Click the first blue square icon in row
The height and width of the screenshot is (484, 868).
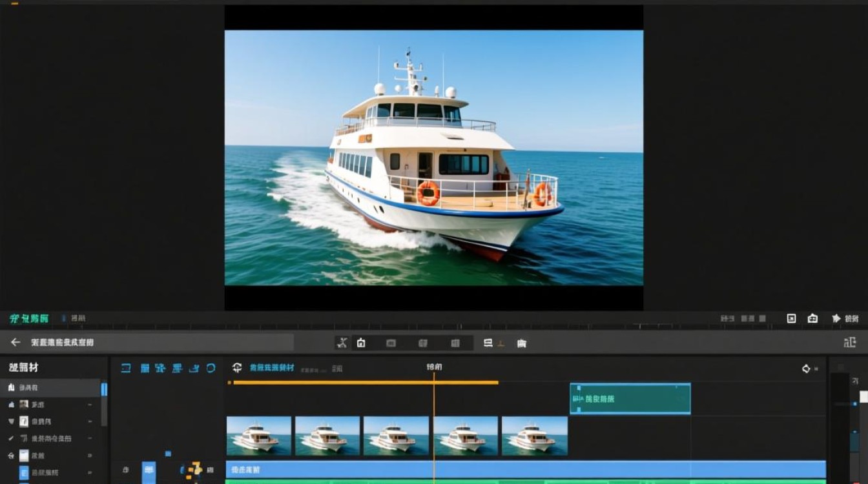126,368
